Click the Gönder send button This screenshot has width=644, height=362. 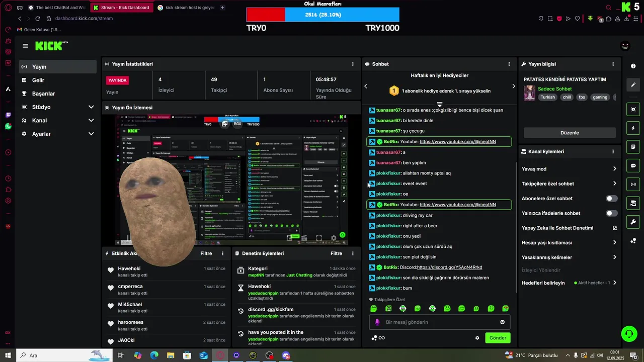[498, 338]
